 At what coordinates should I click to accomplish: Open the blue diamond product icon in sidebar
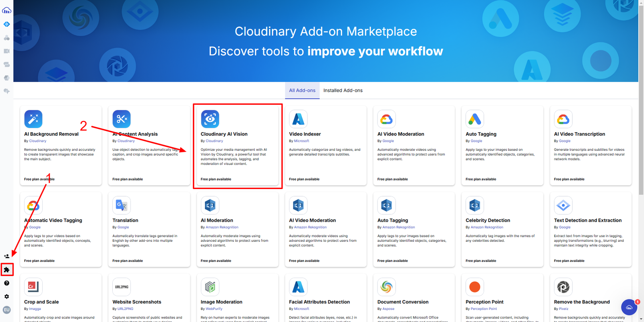[x=6, y=24]
